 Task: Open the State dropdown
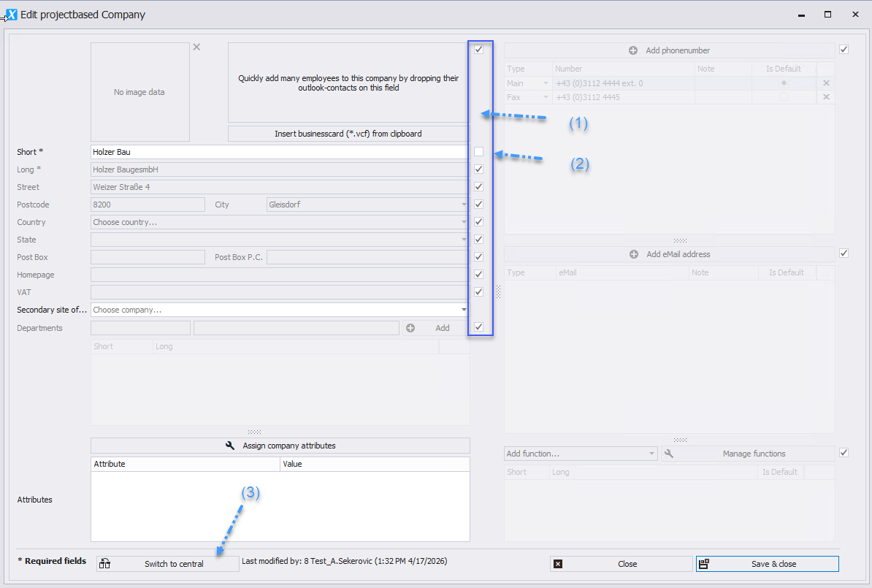tap(464, 240)
